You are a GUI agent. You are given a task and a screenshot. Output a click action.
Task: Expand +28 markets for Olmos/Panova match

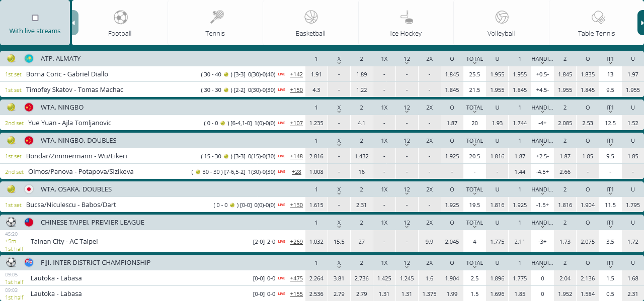pyautogui.click(x=296, y=172)
